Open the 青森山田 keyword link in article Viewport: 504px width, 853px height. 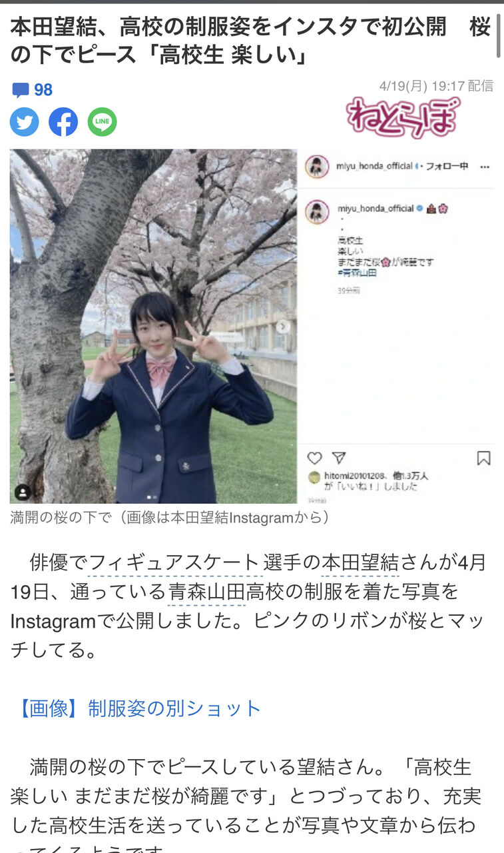point(207,591)
